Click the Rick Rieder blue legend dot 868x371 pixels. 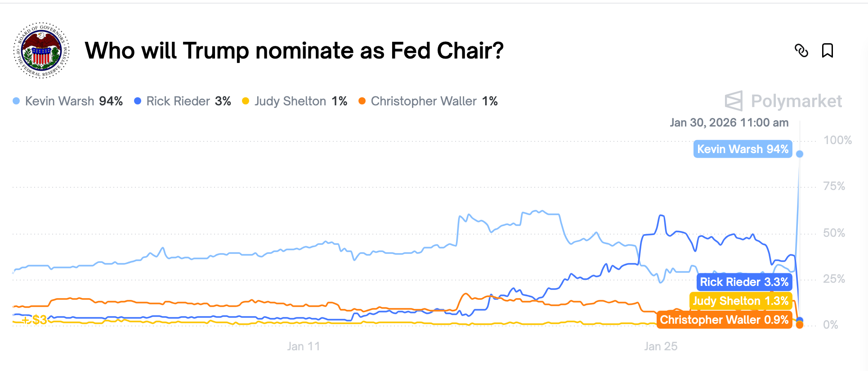pos(138,101)
